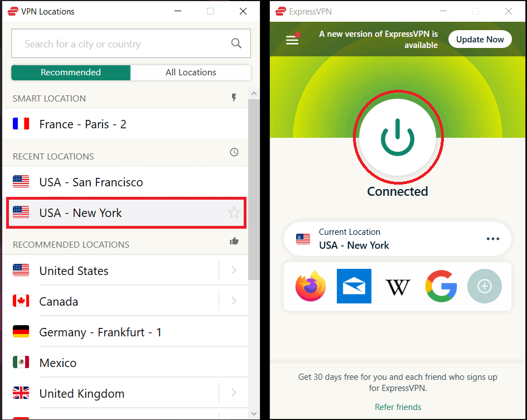Expand the Canada location list
The width and height of the screenshot is (527, 420).
point(234,301)
